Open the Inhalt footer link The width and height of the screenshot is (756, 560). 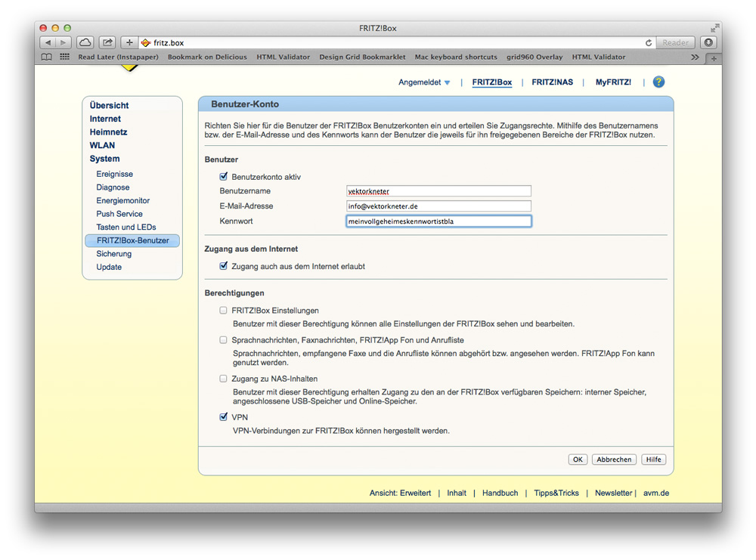click(x=457, y=493)
